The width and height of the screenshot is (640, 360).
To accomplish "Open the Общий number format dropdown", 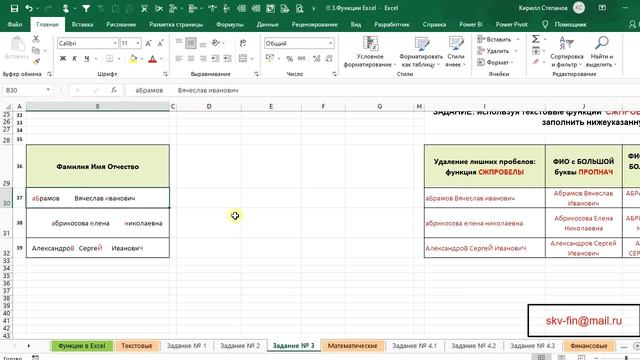I will pyautogui.click(x=330, y=43).
